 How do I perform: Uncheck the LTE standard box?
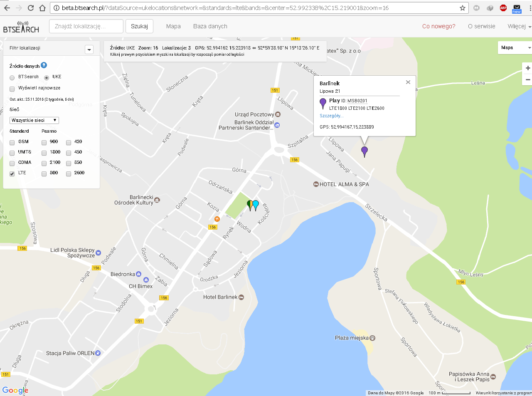tap(12, 173)
